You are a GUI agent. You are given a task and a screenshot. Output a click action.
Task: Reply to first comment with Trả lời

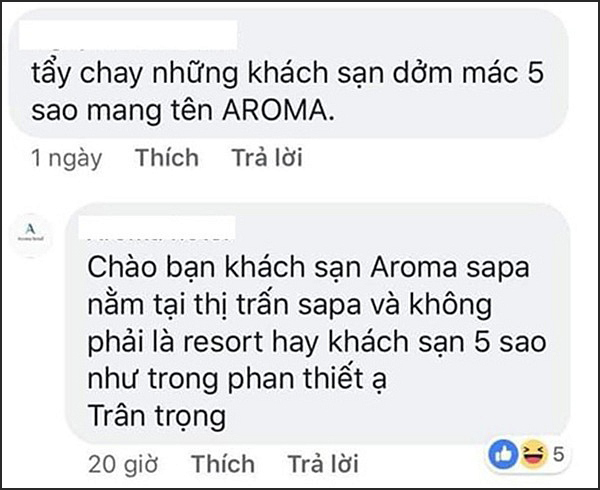[267, 158]
